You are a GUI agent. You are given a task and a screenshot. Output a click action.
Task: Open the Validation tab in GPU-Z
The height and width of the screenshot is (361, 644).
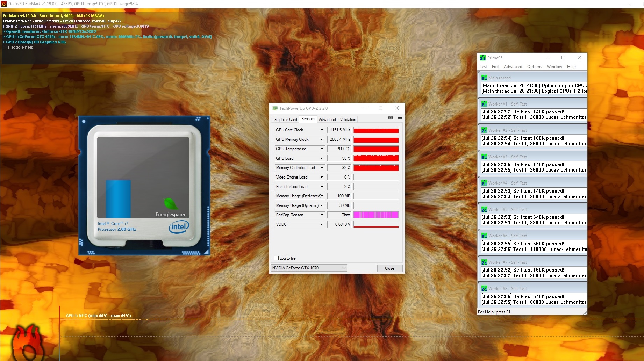tap(348, 120)
